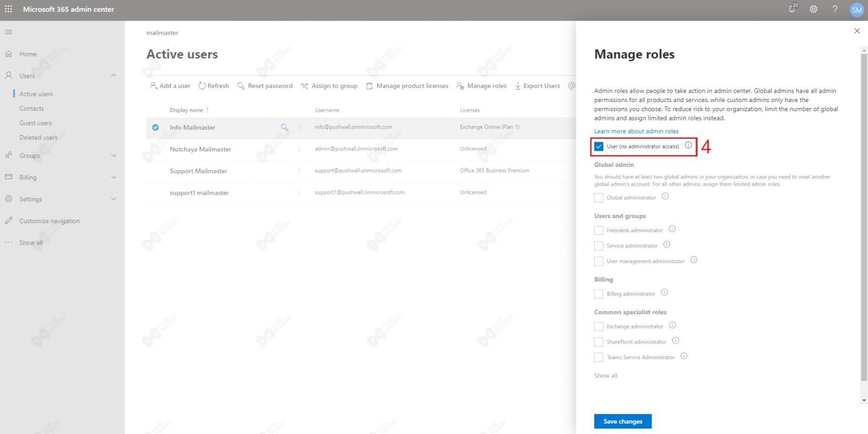The image size is (868, 434).
Task: Show info for SharePoint administrator role
Action: (675, 341)
